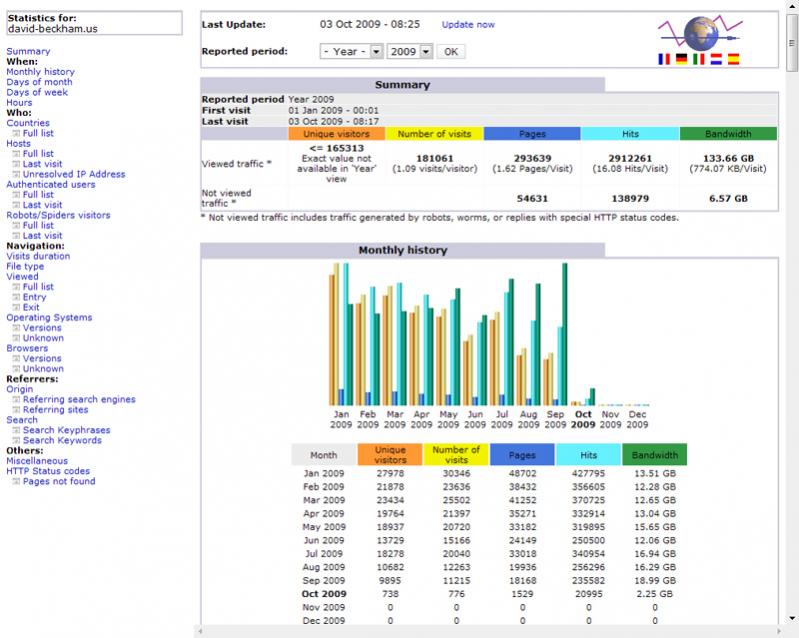
Task: Open the Countries report link
Action: pyautogui.click(x=27, y=123)
